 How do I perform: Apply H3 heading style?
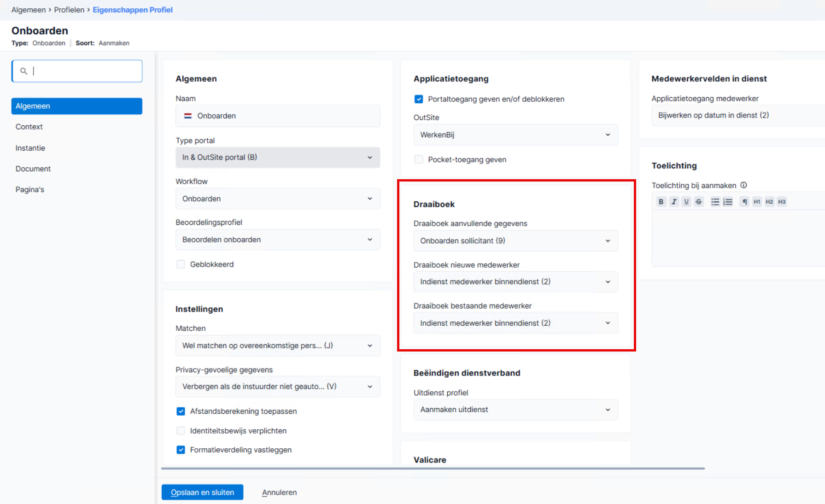(x=782, y=202)
